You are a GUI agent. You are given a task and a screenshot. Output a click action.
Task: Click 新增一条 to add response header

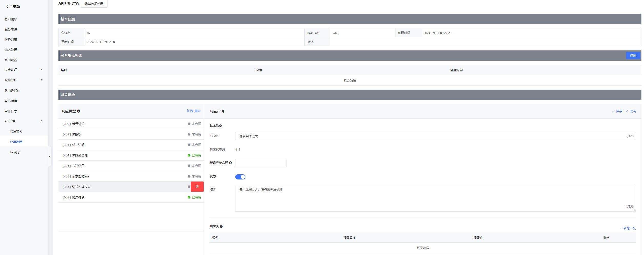[628, 228]
